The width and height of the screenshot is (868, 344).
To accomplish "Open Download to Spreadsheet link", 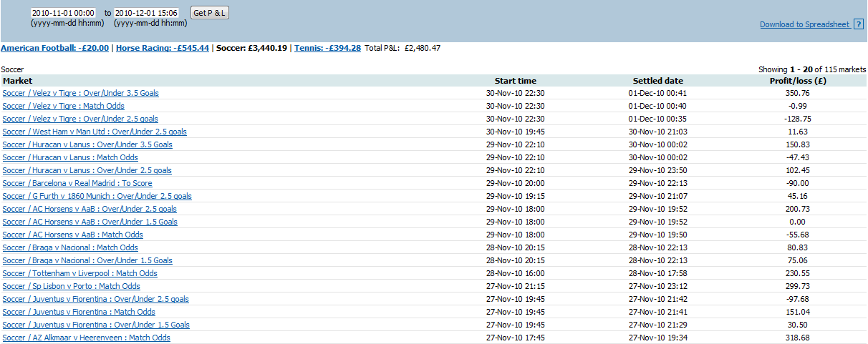I will coord(805,24).
